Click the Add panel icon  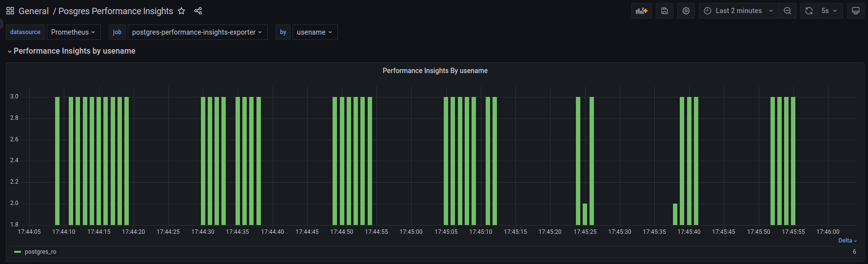tap(641, 11)
